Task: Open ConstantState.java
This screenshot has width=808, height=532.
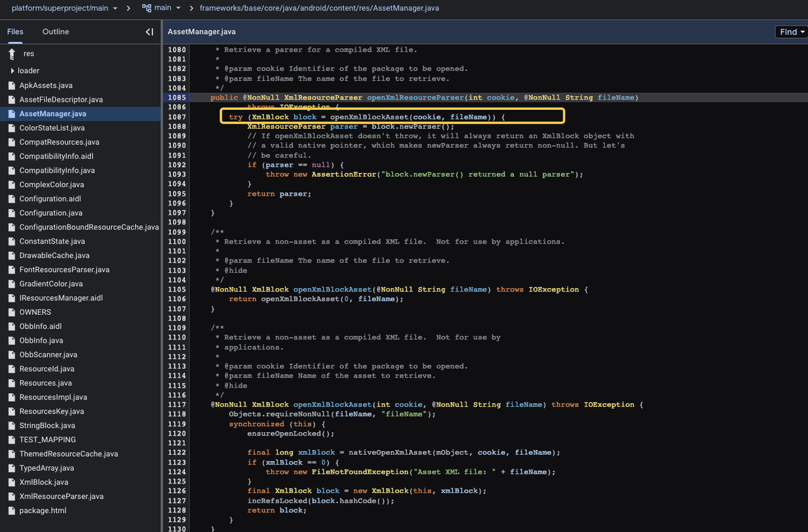Action: tap(54, 241)
